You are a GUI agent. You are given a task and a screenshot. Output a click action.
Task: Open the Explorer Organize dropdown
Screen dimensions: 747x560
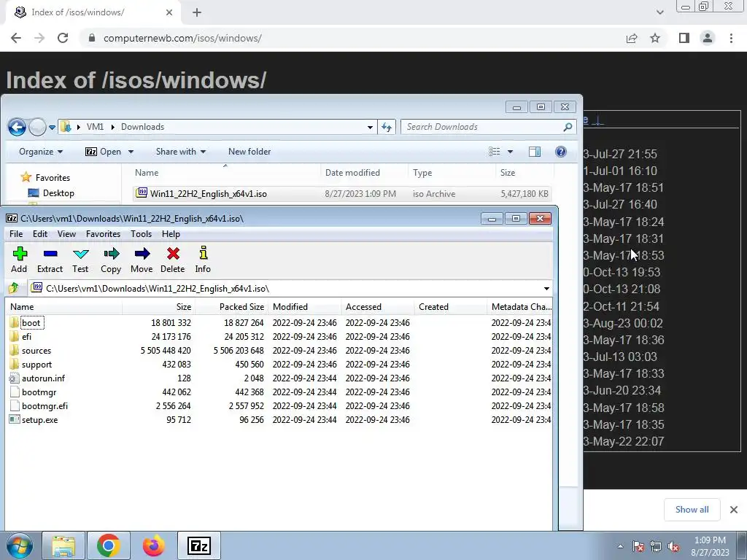pos(41,152)
